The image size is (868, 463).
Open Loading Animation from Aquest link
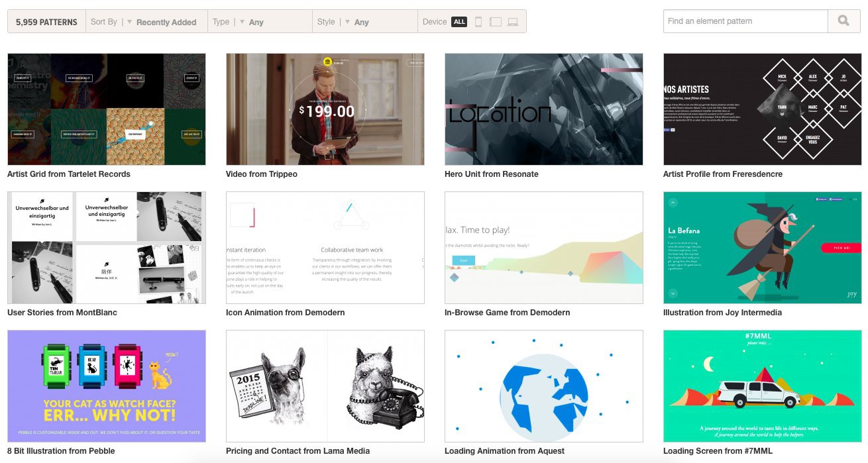(x=505, y=451)
